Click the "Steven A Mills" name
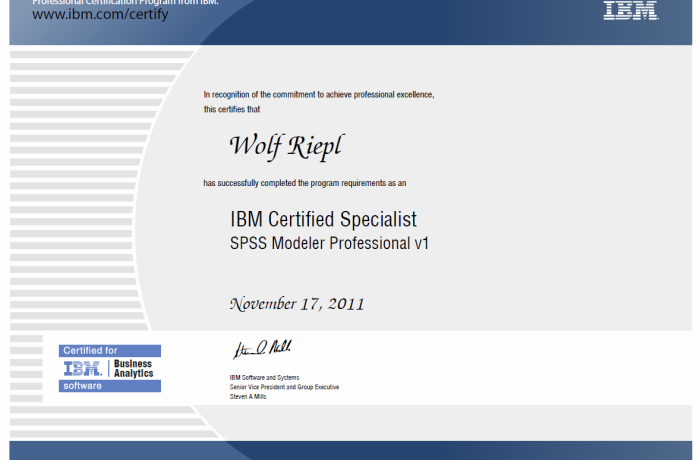The width and height of the screenshot is (700, 460). (248, 397)
